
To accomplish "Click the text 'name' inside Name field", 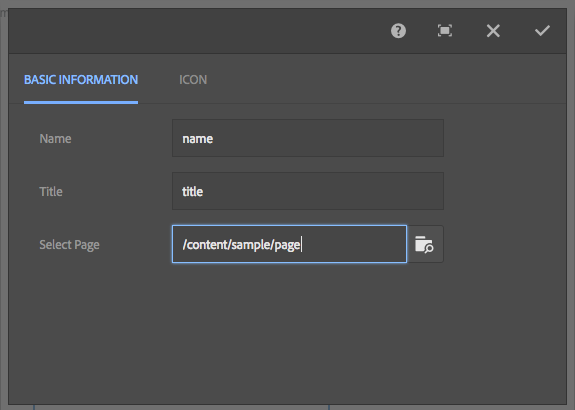I will click(x=198, y=139).
